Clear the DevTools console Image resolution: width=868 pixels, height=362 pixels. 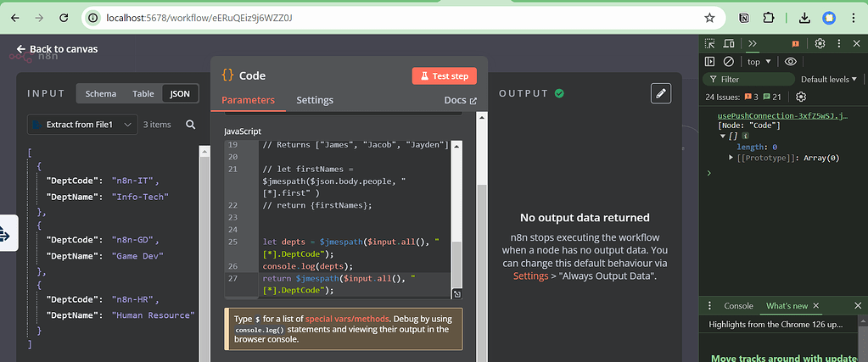(728, 62)
